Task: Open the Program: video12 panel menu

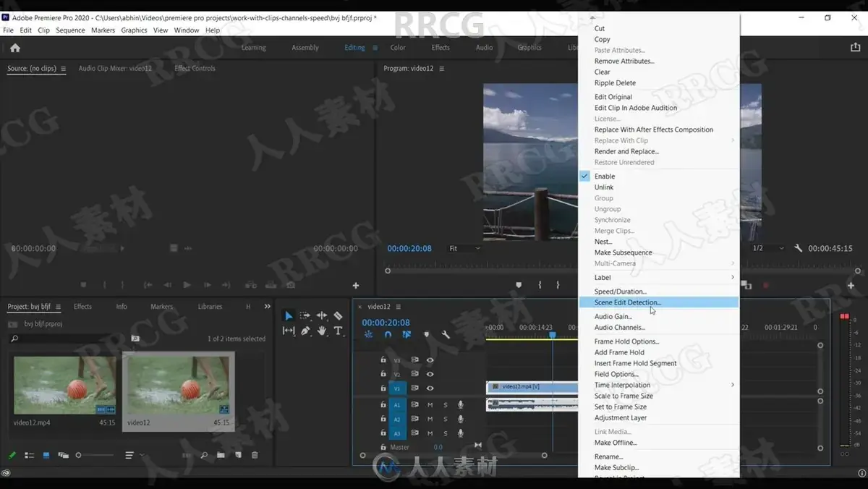Action: coord(441,69)
